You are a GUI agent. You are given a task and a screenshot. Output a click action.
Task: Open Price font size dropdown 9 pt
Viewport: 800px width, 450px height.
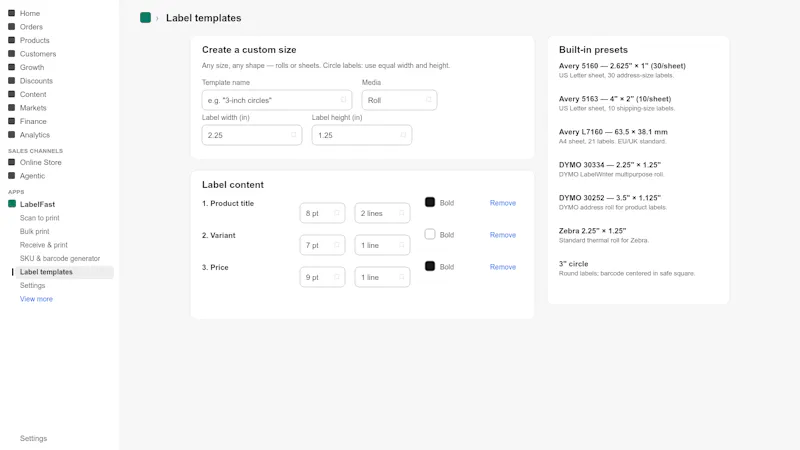pyautogui.click(x=322, y=277)
